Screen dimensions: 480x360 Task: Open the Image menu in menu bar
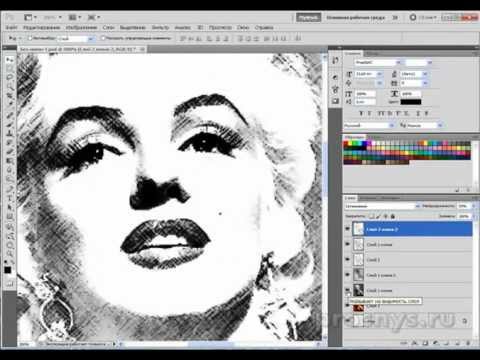[81, 27]
